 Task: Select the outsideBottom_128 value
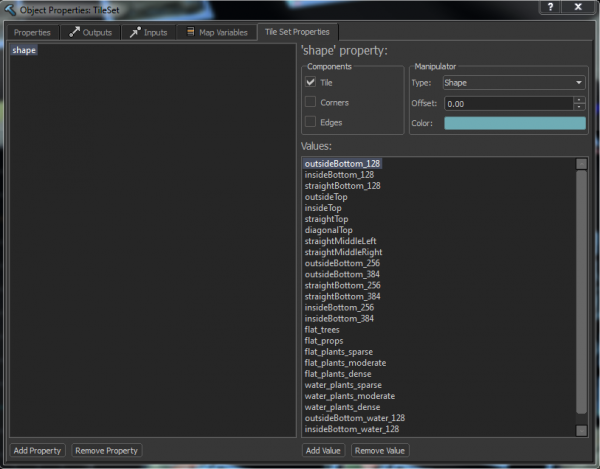342,164
